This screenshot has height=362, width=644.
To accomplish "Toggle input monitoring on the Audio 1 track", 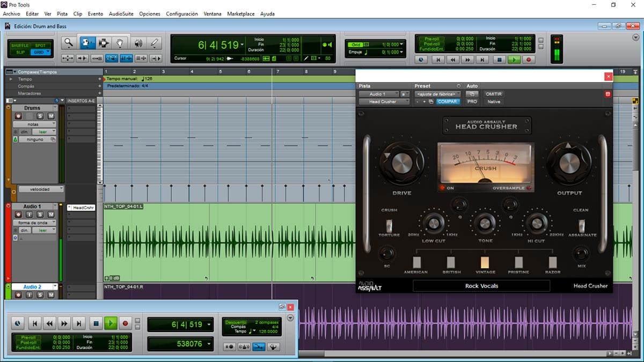I will tap(29, 214).
